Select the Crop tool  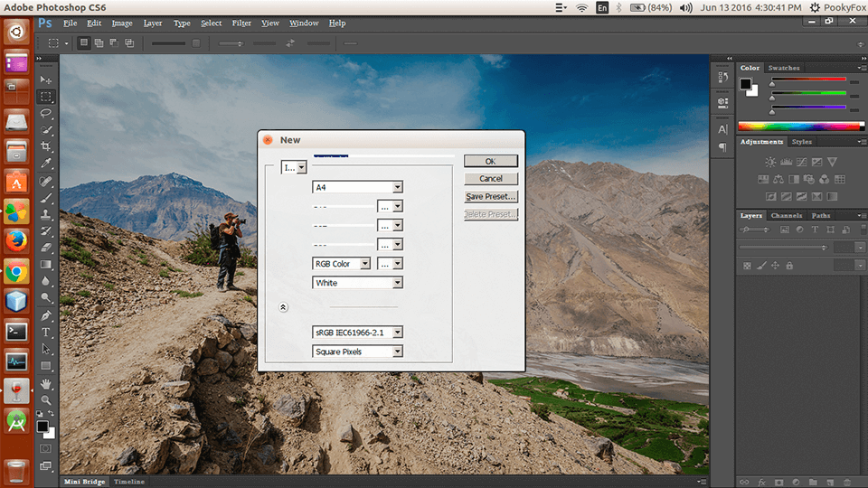coord(46,146)
